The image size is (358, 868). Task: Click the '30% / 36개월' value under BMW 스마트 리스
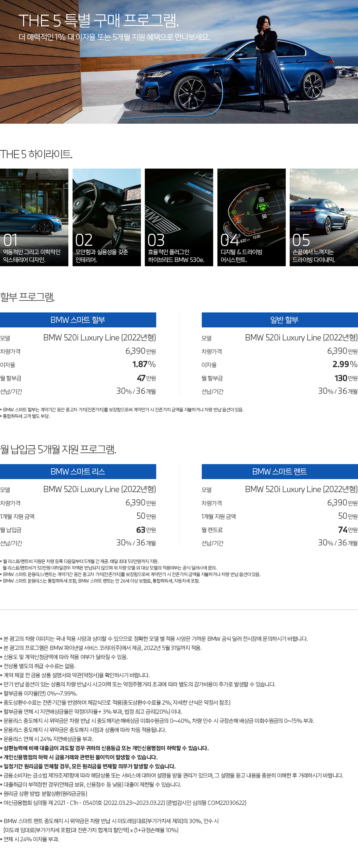coord(136,543)
